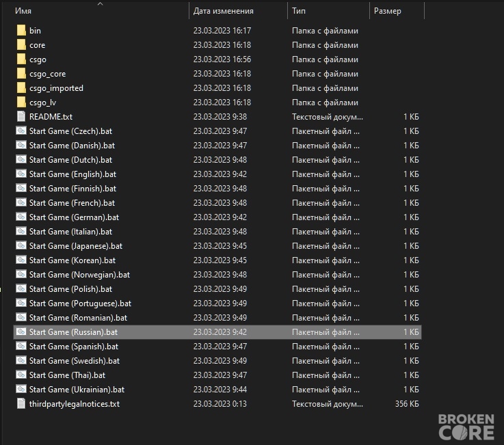
Task: Click the Start Game (Russian).bat icon
Action: [21, 332]
